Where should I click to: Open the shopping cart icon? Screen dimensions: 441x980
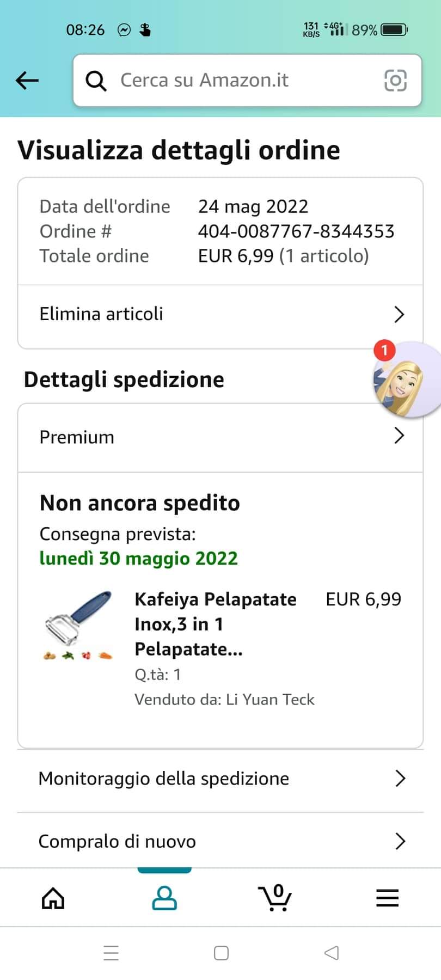[275, 898]
